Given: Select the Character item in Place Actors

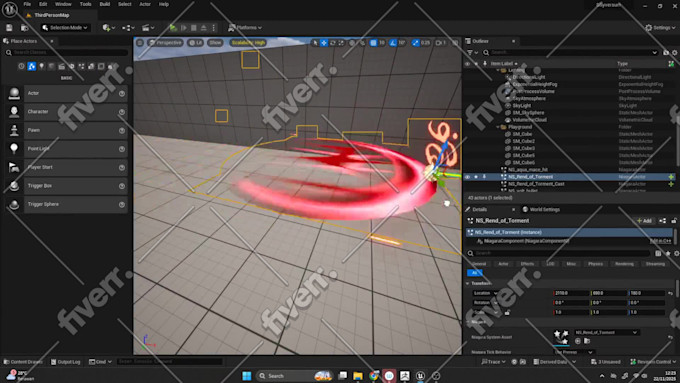Looking at the screenshot, I should [x=67, y=112].
